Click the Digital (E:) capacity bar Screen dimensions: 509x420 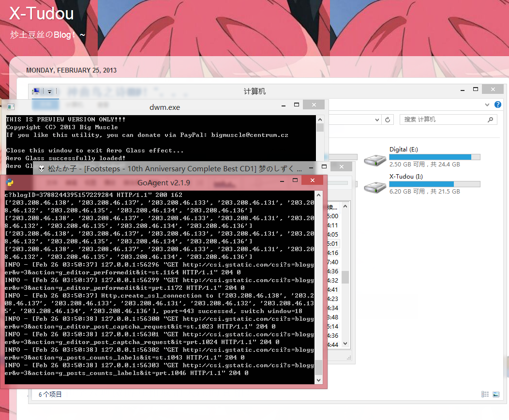pyautogui.click(x=434, y=157)
